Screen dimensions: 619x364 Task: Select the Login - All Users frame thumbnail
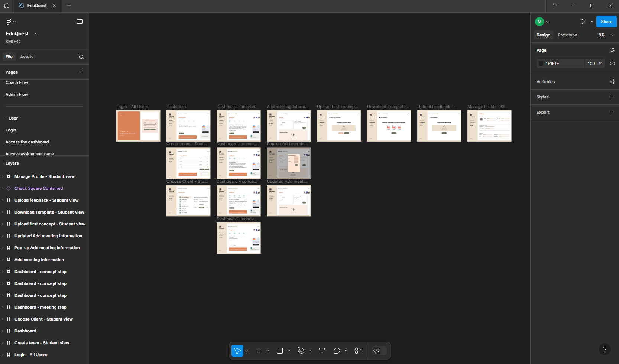tap(138, 126)
